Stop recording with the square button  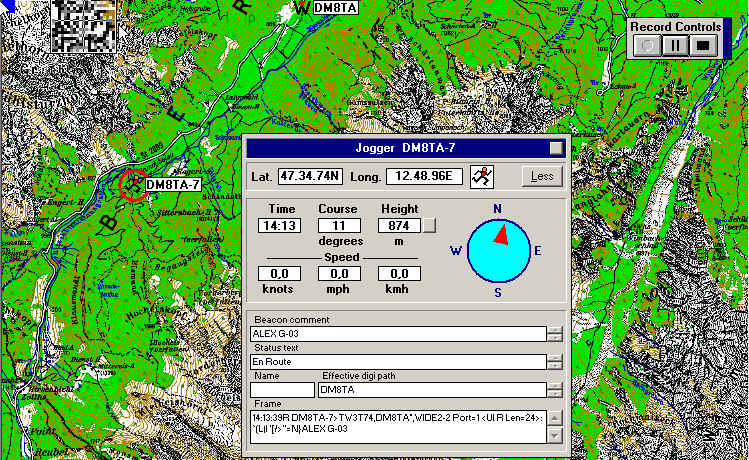pos(702,45)
